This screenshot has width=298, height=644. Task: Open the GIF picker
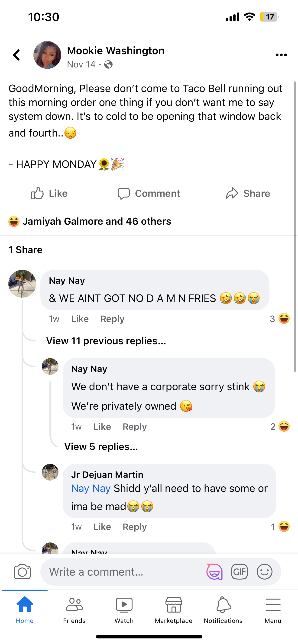(x=240, y=571)
